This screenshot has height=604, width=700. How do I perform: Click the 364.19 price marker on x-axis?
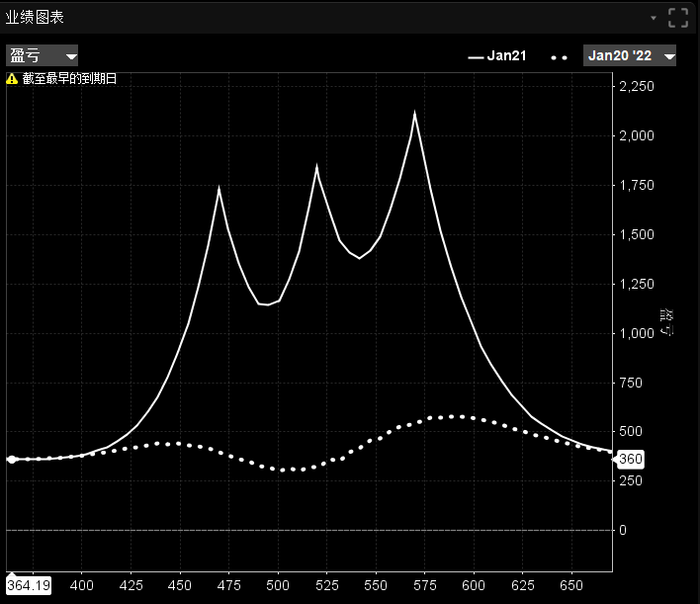coord(29,585)
